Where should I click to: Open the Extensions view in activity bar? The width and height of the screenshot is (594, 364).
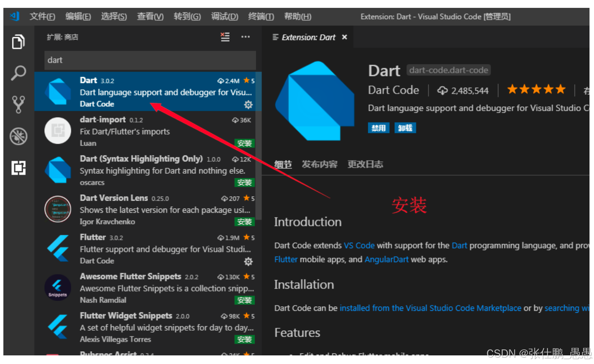[x=18, y=168]
